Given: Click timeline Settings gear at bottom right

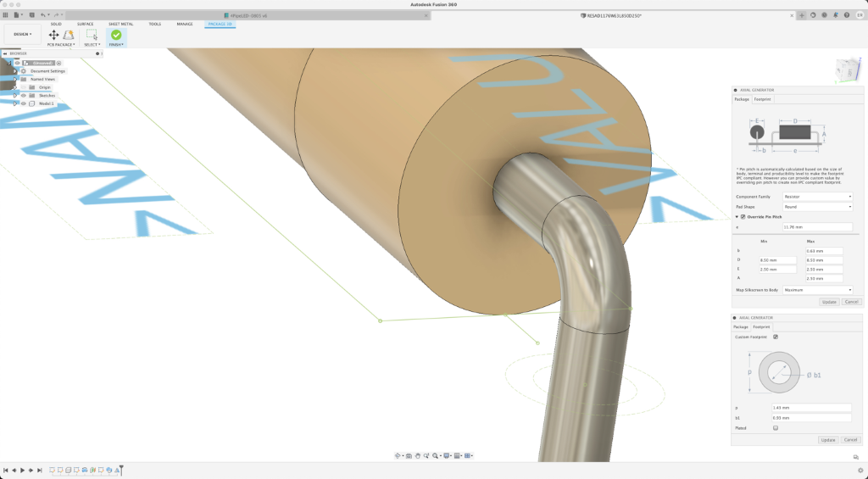Looking at the screenshot, I should tap(861, 471).
